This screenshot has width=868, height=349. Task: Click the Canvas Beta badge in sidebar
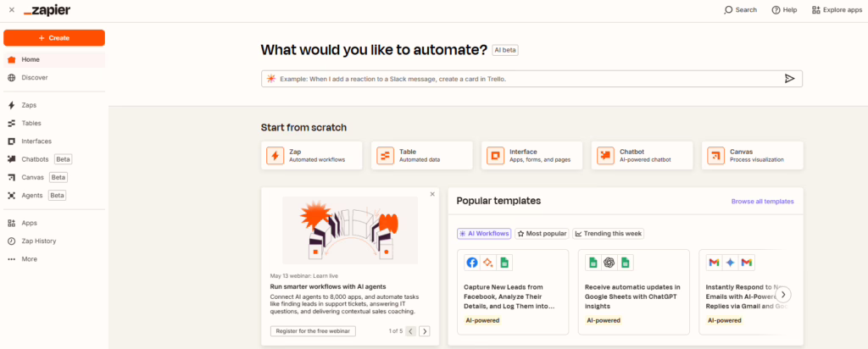[58, 178]
